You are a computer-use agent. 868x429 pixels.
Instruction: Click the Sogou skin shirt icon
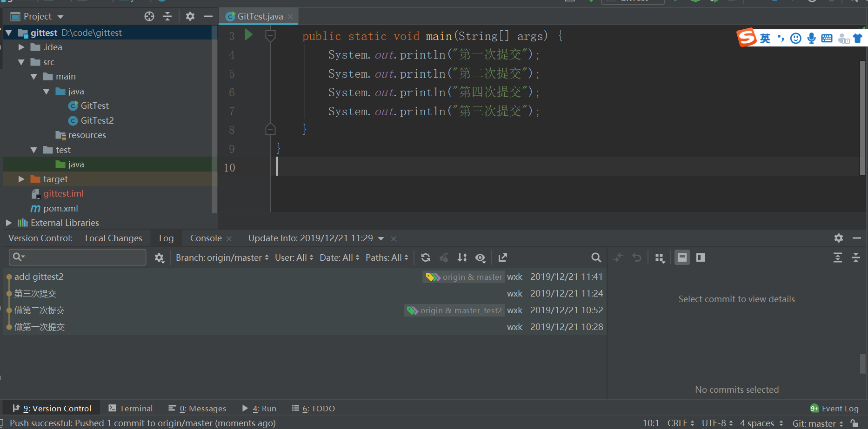coord(858,38)
